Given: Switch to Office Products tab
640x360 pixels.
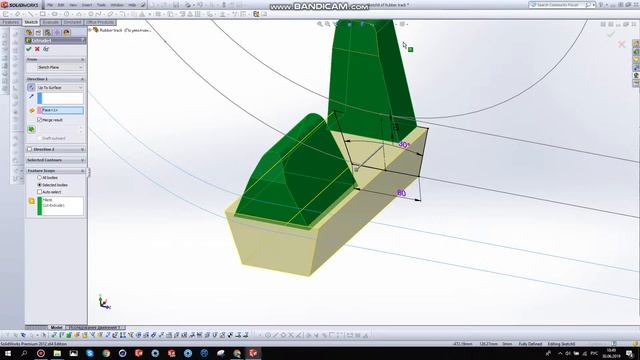Looking at the screenshot, I should (x=100, y=22).
